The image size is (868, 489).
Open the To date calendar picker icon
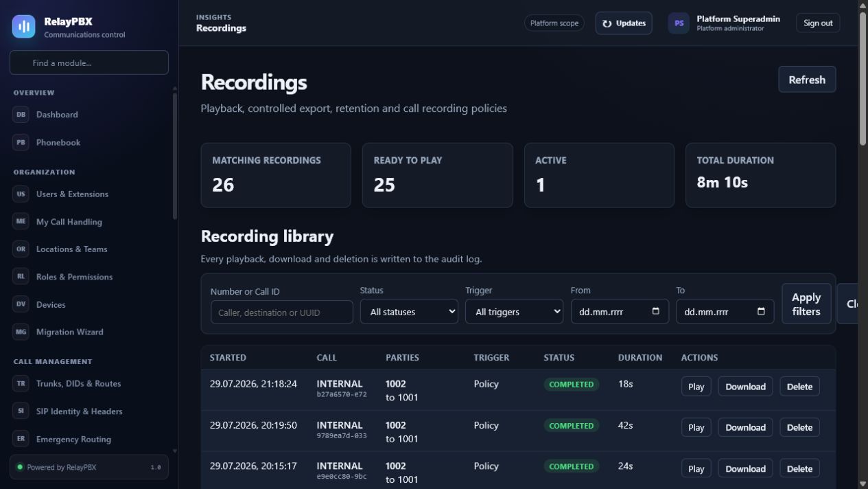point(761,311)
